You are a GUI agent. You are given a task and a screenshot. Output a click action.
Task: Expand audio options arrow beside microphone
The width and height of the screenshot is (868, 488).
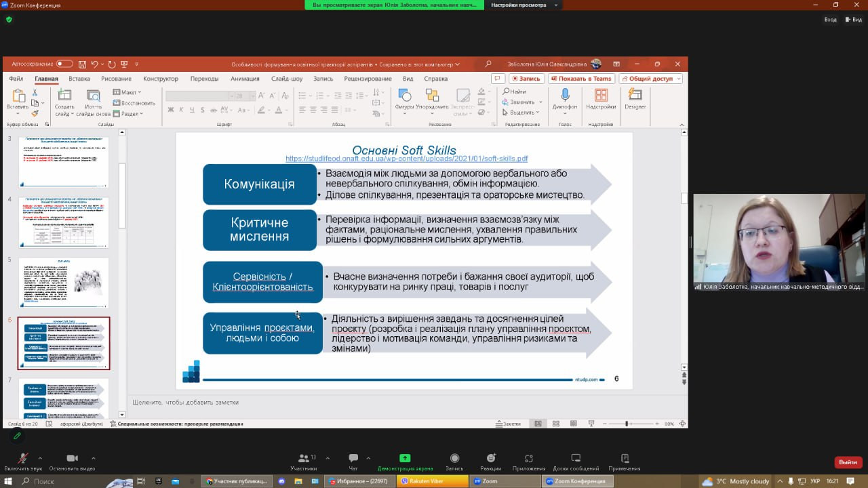pyautogui.click(x=40, y=457)
